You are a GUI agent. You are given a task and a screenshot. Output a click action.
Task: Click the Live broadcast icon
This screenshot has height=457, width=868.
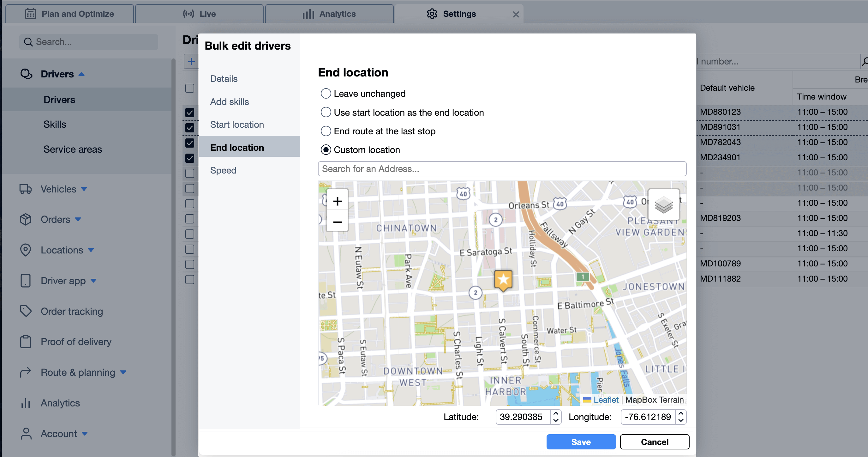(189, 14)
